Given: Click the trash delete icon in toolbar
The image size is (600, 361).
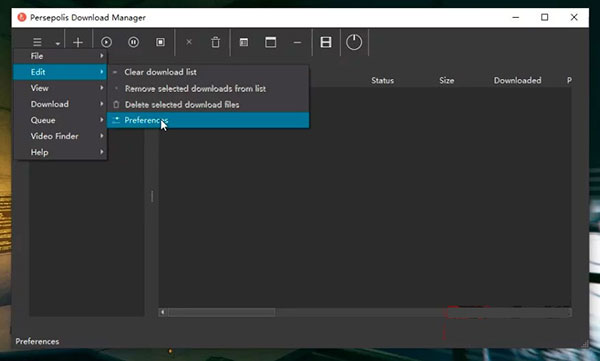Looking at the screenshot, I should click(x=215, y=42).
